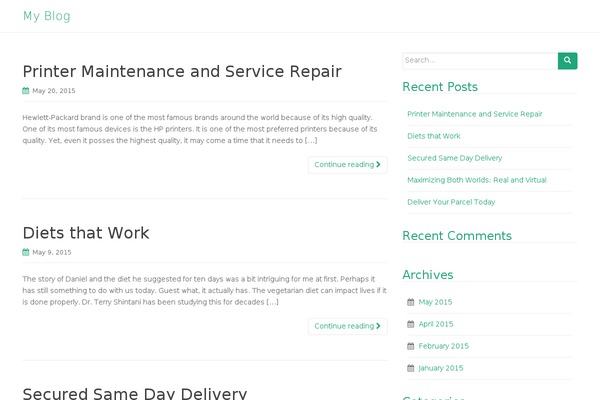This screenshot has height=400, width=600.
Task: Click the Recent Comments heading
Action: pyautogui.click(x=457, y=236)
